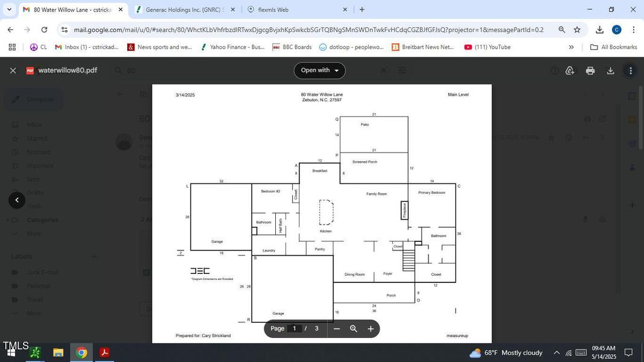Add the PDF to Google Drive
The height and width of the screenshot is (362, 644).
[x=570, y=71]
